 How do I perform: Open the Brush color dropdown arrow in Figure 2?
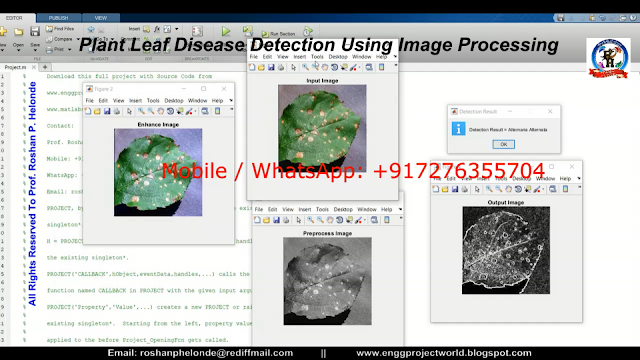pyautogui.click(x=195, y=111)
